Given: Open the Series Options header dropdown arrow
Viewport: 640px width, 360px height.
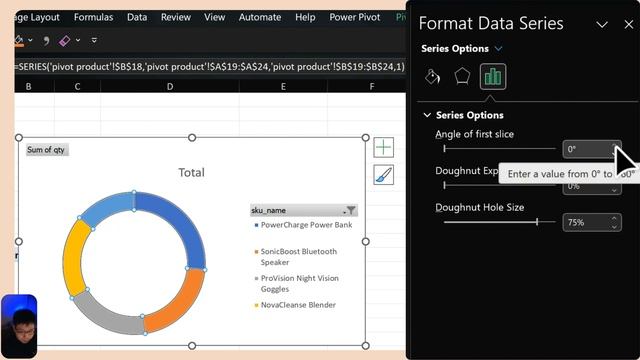Looking at the screenshot, I should pyautogui.click(x=498, y=49).
